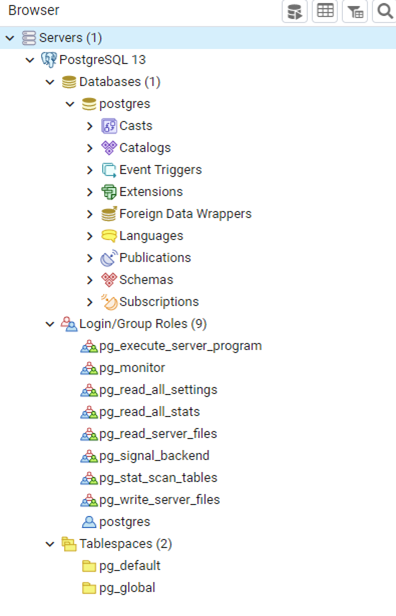This screenshot has height=616, width=396.
Task: Click the Publications satellite icon
Action: (x=109, y=258)
